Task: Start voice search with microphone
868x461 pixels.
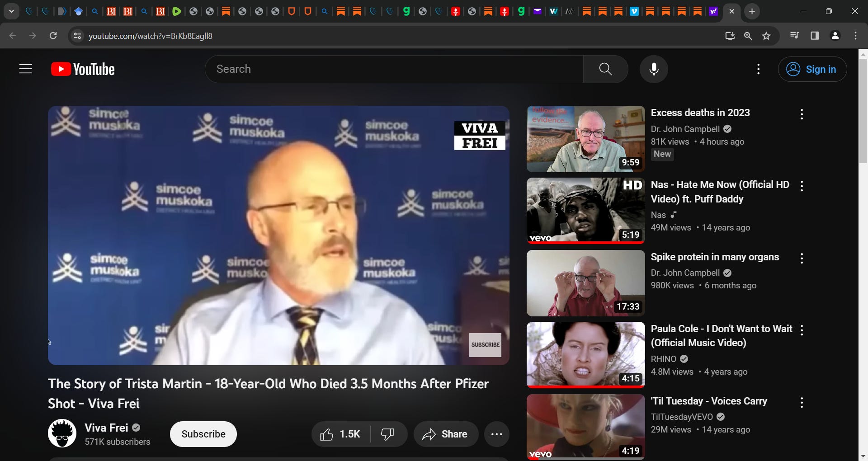Action: [654, 69]
